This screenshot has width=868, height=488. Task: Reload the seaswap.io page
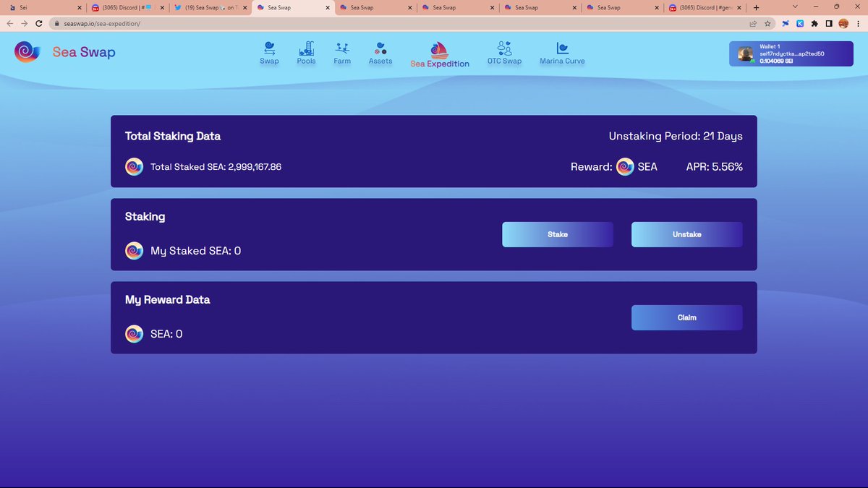click(38, 23)
